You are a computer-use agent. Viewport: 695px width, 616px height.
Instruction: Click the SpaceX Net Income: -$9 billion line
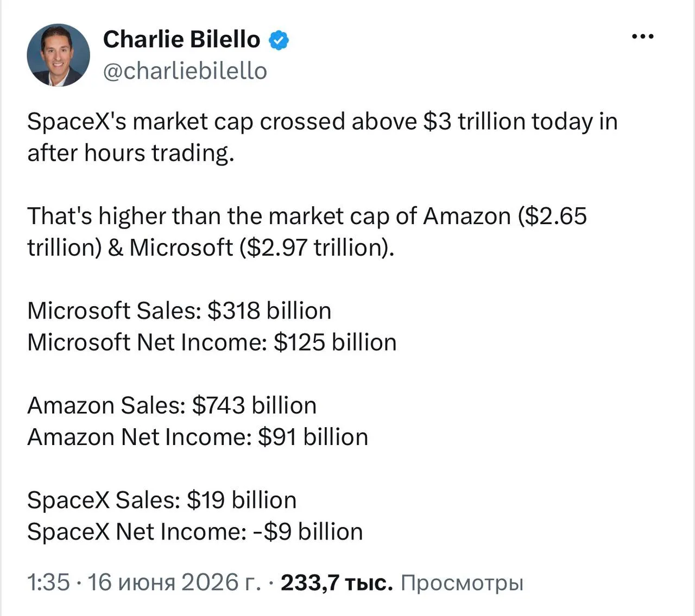pos(195,531)
